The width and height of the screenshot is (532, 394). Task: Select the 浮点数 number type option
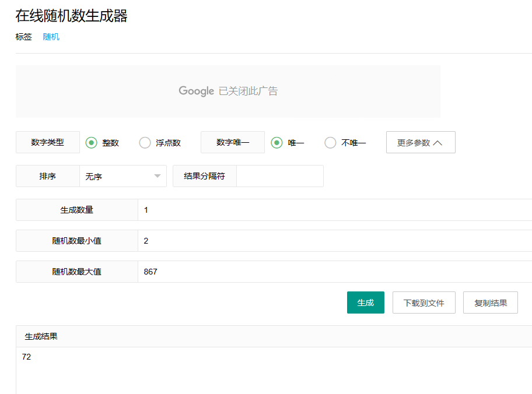145,143
